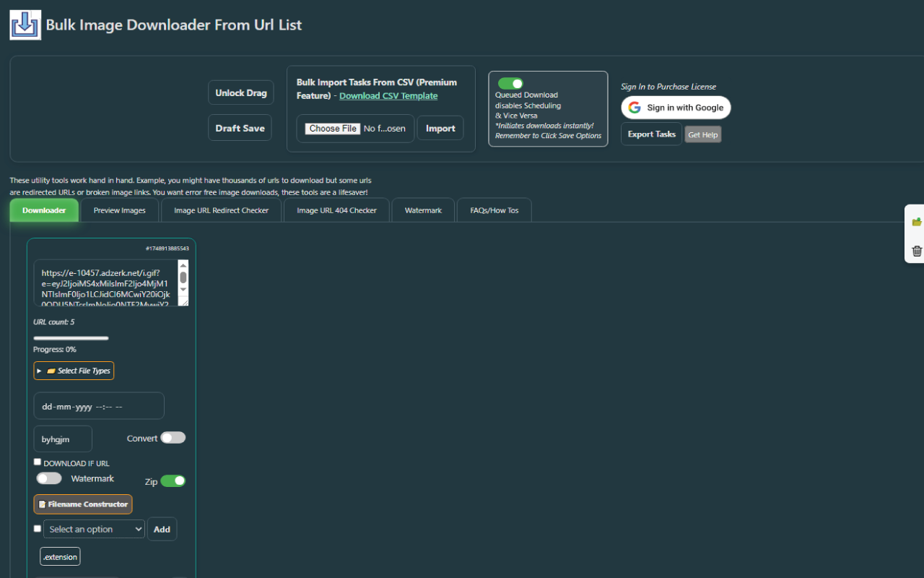This screenshot has height=578, width=924.
Task: Enable the Convert toggle
Action: [173, 438]
